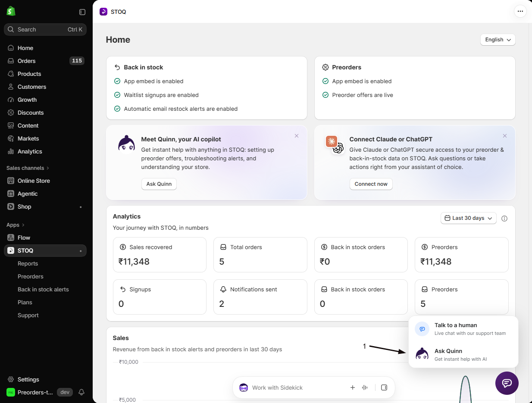Open the Last 30 days date dropdown

tap(469, 218)
